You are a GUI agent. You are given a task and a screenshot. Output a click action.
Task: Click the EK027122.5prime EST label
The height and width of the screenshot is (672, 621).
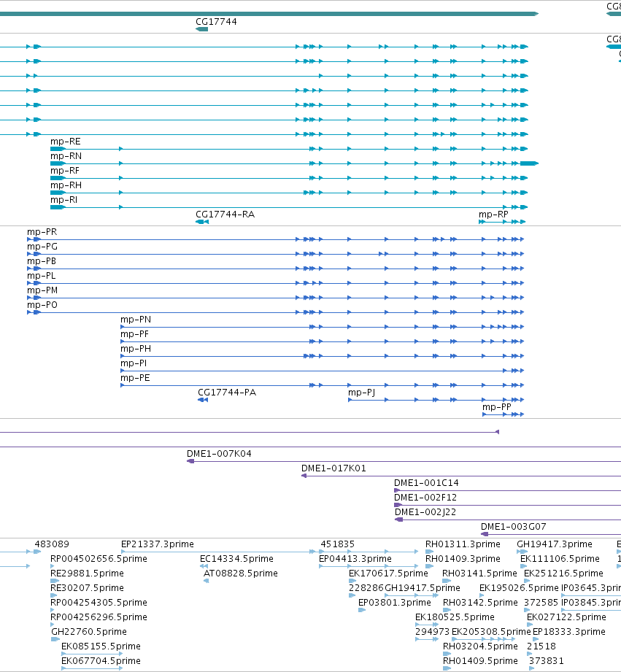[566, 617]
